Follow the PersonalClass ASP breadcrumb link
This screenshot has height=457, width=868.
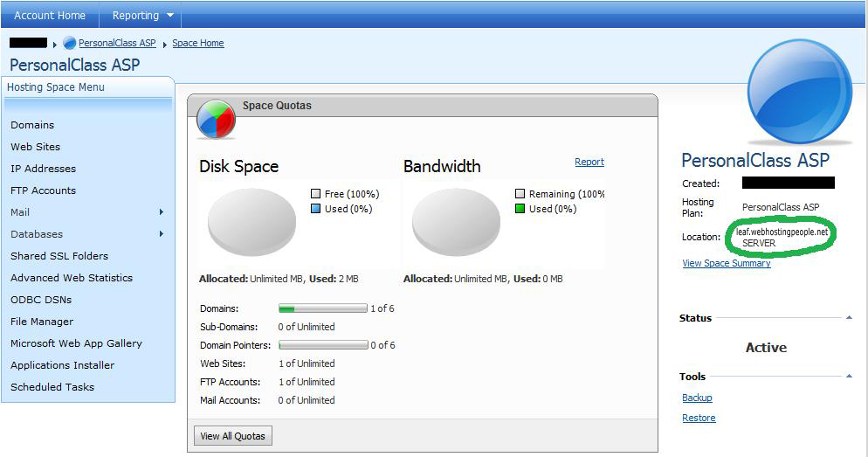point(117,43)
